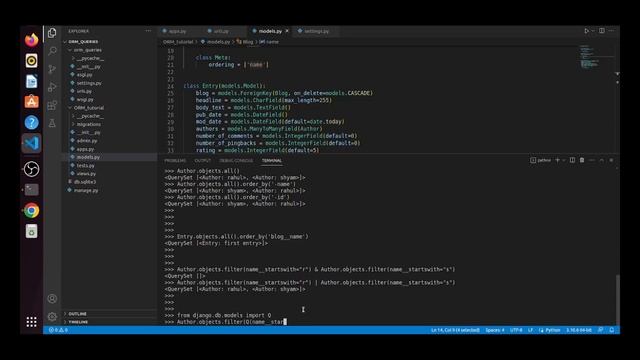Show Applications grid in the dock
640x360 pixels.
pos(31,322)
